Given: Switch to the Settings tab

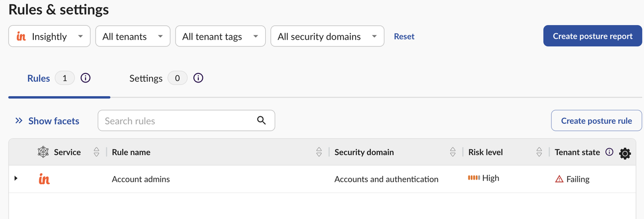Looking at the screenshot, I should click(146, 79).
